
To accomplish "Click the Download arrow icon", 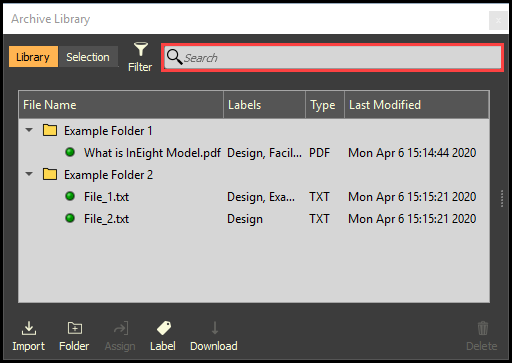I will [215, 328].
